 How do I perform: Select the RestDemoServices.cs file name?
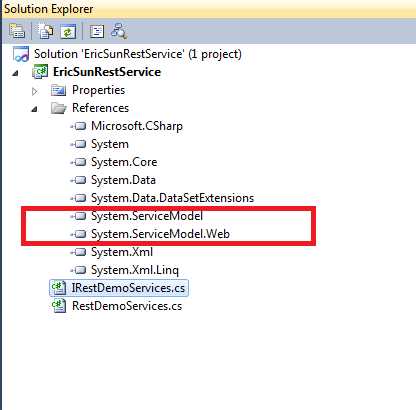tap(127, 306)
